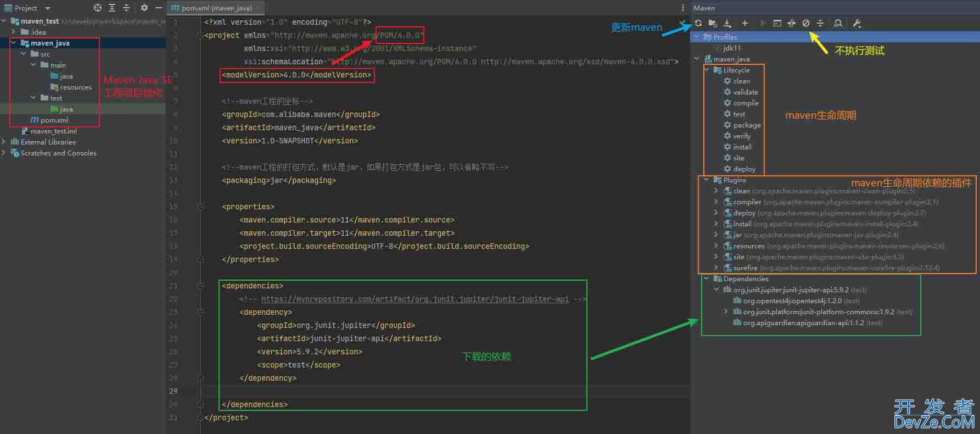Select the jar plugin entry
980x434 pixels.
[811, 235]
